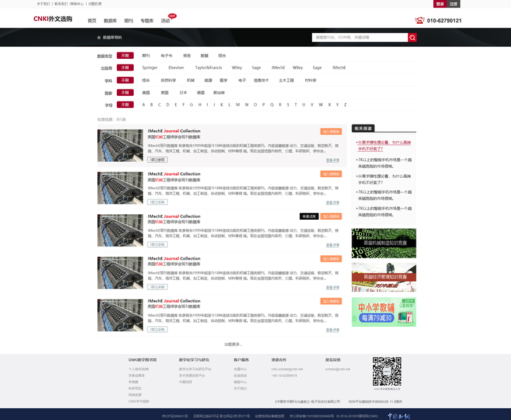
Task: Click 关于我们 in the top bar
Action: [43, 4]
